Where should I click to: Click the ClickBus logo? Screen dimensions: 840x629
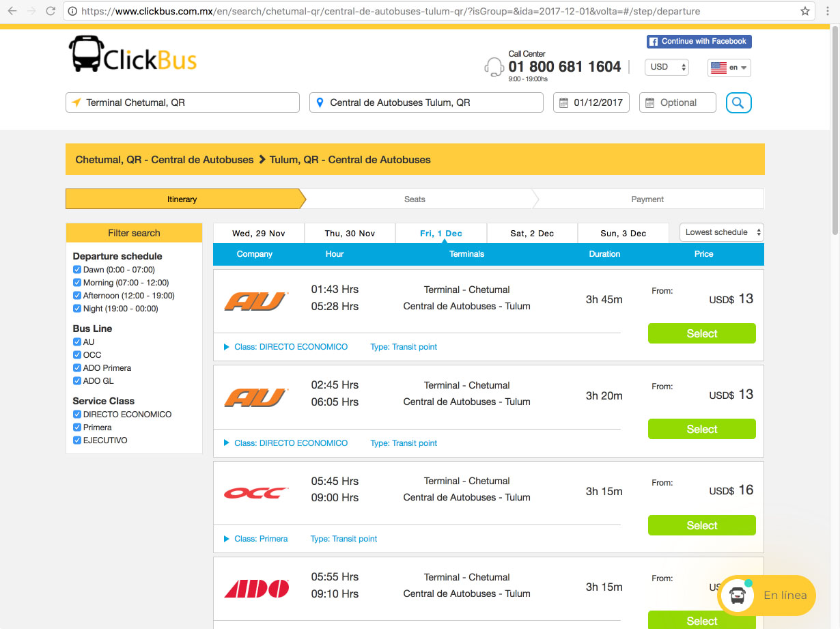pos(132,54)
